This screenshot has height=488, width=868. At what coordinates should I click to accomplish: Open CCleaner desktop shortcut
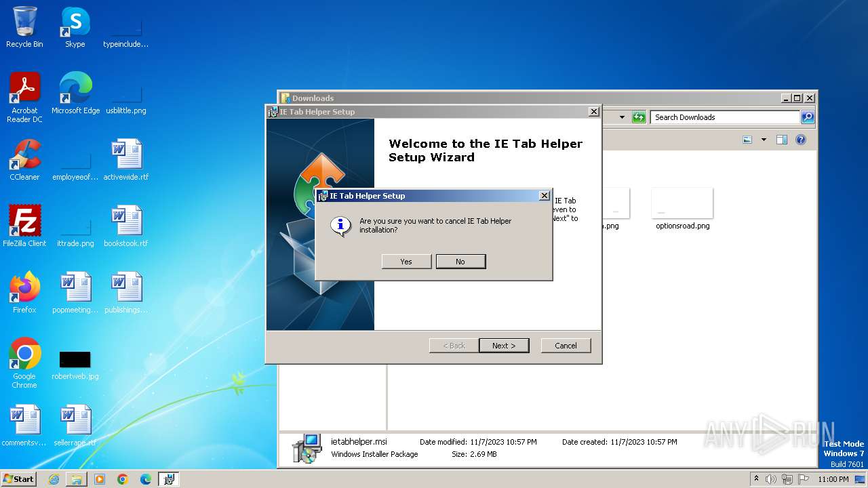pyautogui.click(x=24, y=159)
